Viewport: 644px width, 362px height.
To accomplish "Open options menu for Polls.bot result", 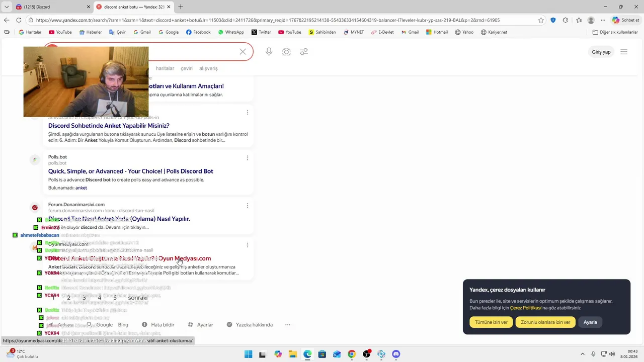I will [x=247, y=158].
